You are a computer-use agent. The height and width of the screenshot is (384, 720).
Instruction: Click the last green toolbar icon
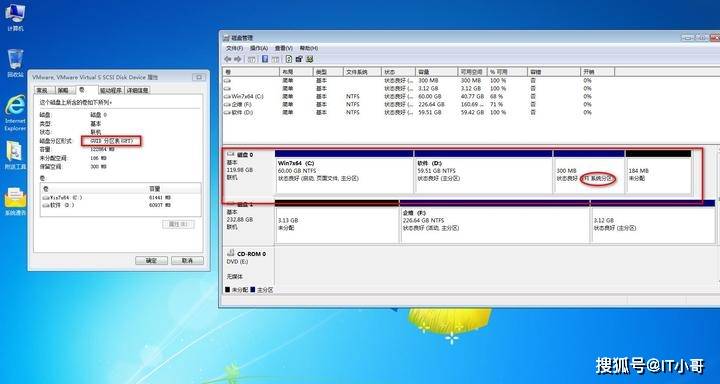coord(310,59)
